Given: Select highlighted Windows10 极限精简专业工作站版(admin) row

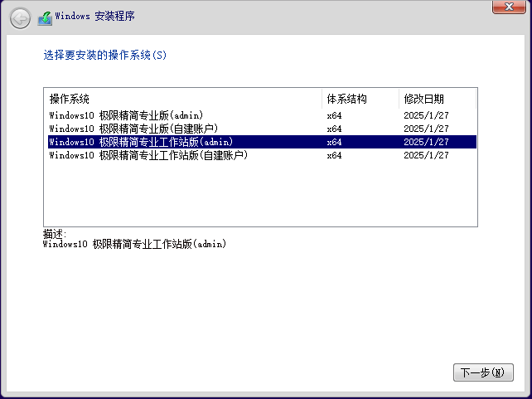Looking at the screenshot, I should (262, 142).
